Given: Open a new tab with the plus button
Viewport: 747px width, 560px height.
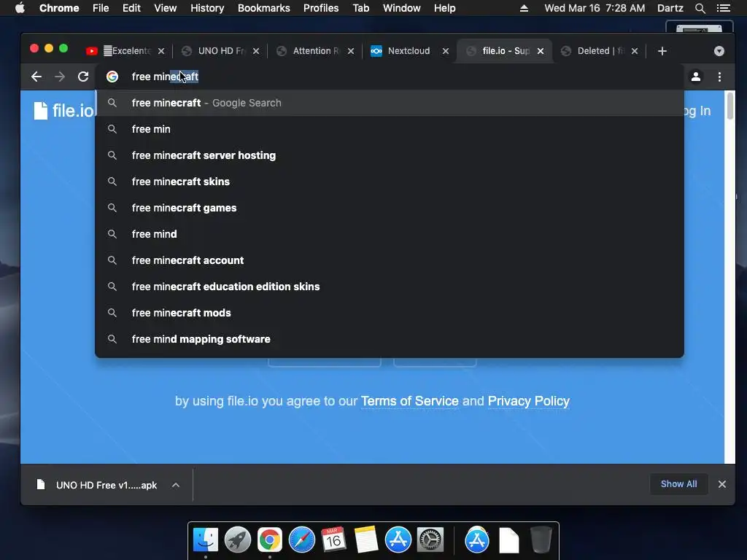Looking at the screenshot, I should [662, 51].
